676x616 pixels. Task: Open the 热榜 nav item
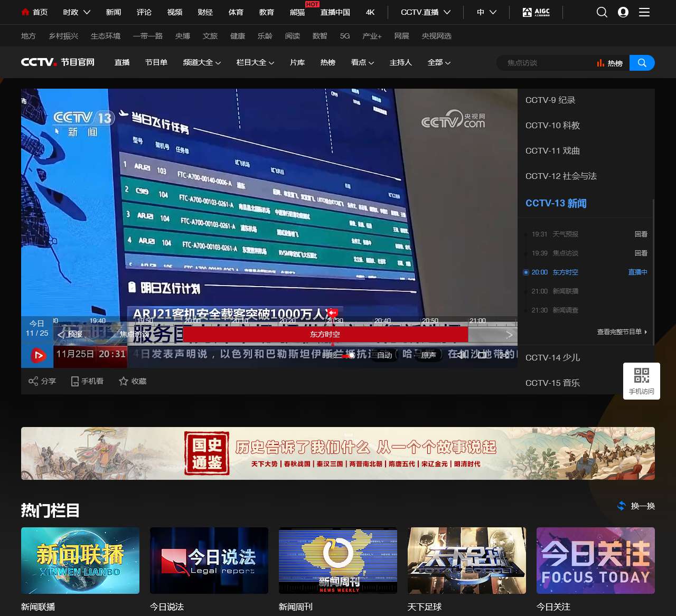[x=328, y=62]
